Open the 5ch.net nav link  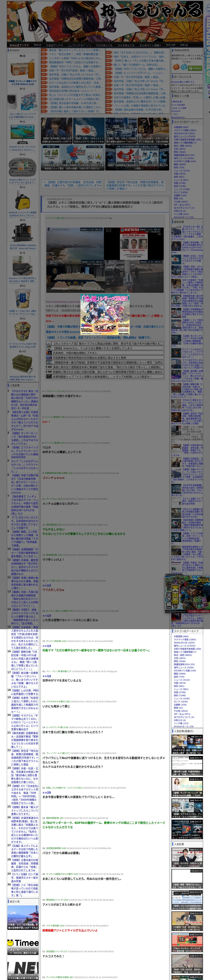[170, 45]
